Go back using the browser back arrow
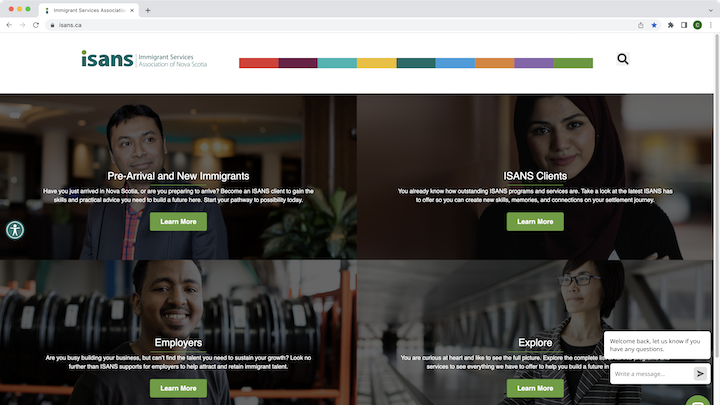This screenshot has width=720, height=405. 9,25
